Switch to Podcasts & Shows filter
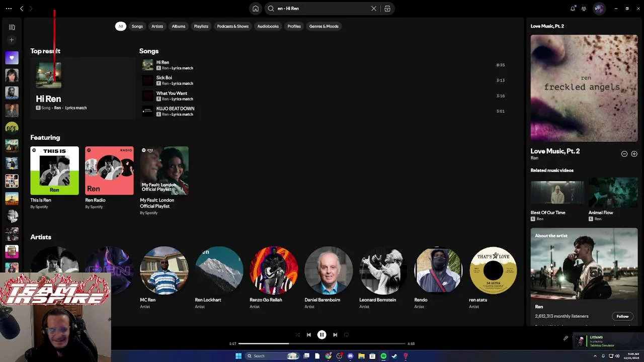The image size is (644, 362). pos(233,26)
